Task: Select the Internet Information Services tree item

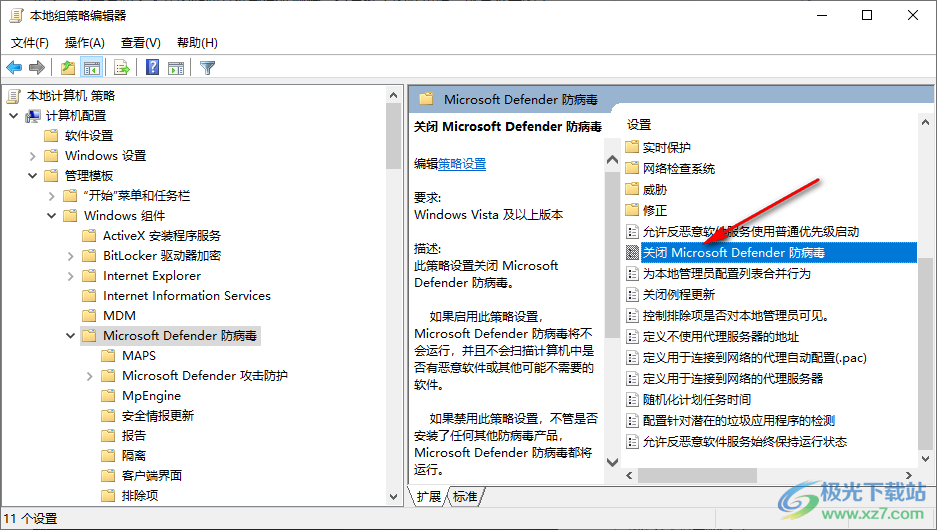Action: (x=187, y=296)
